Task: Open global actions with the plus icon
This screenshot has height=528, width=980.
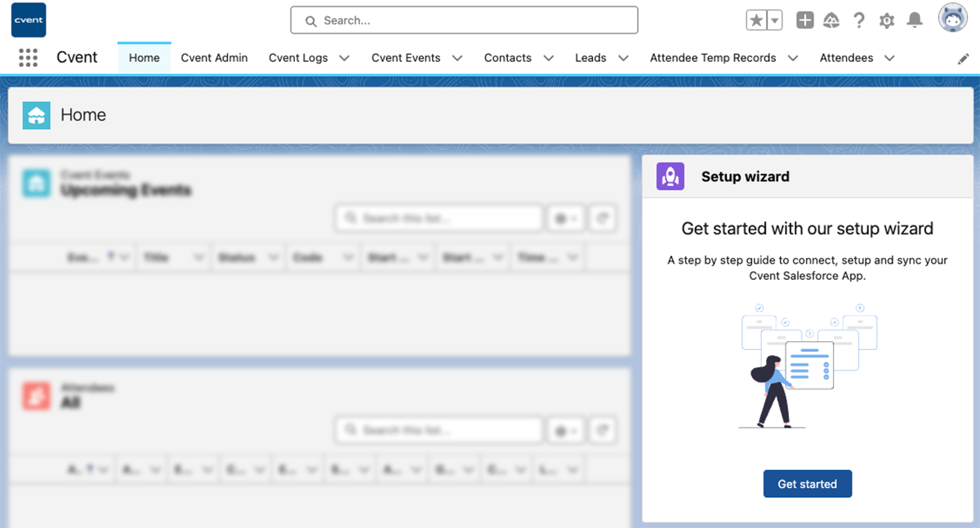Action: [x=804, y=20]
